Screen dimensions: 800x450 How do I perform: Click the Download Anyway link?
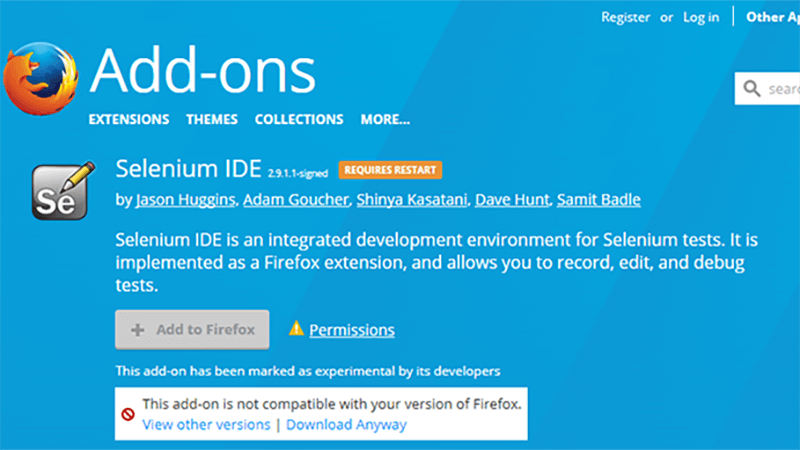(x=347, y=424)
